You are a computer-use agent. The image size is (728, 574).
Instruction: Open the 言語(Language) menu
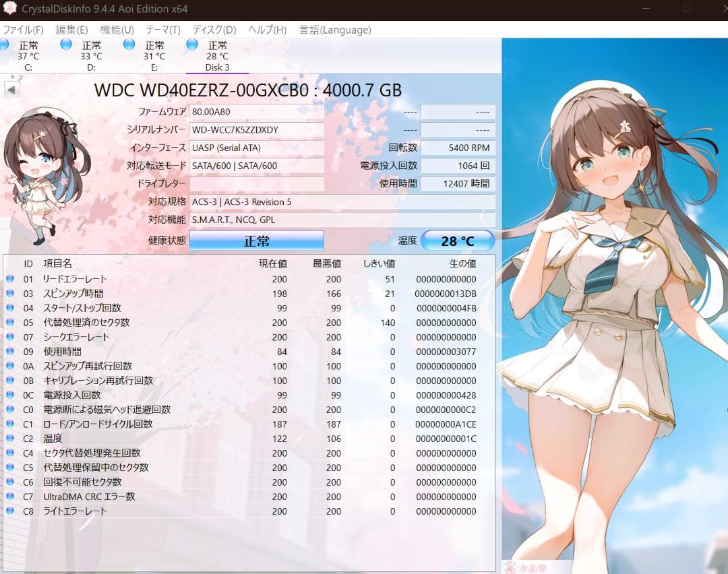(x=335, y=30)
